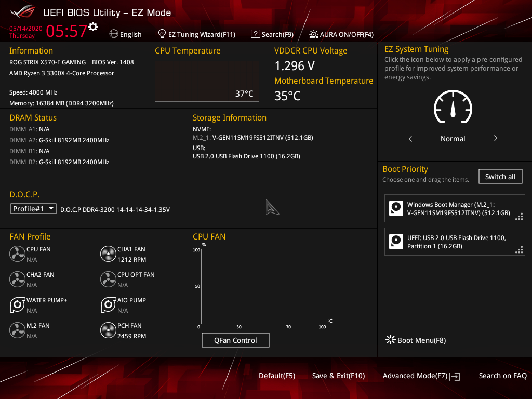Enter Advanced Mode(F7)

[415, 376]
